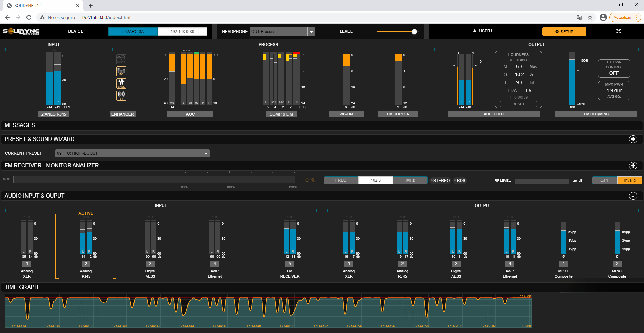Screen dimensions: 644x333
Task: Collapse the Audio Input & Output section
Action: point(633,196)
